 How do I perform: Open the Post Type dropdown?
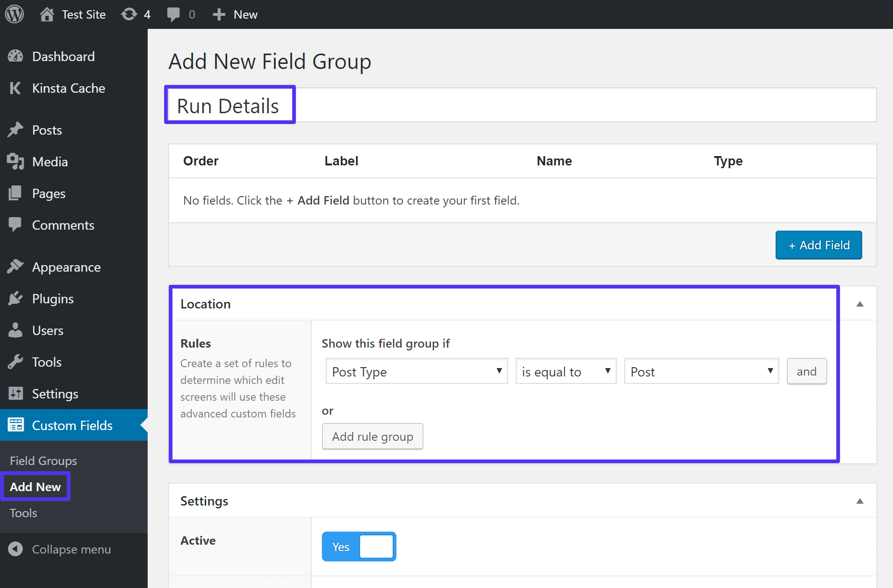click(x=416, y=371)
